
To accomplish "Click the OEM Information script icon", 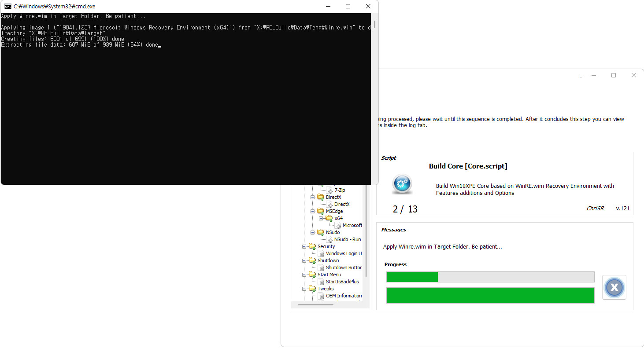I will [321, 296].
